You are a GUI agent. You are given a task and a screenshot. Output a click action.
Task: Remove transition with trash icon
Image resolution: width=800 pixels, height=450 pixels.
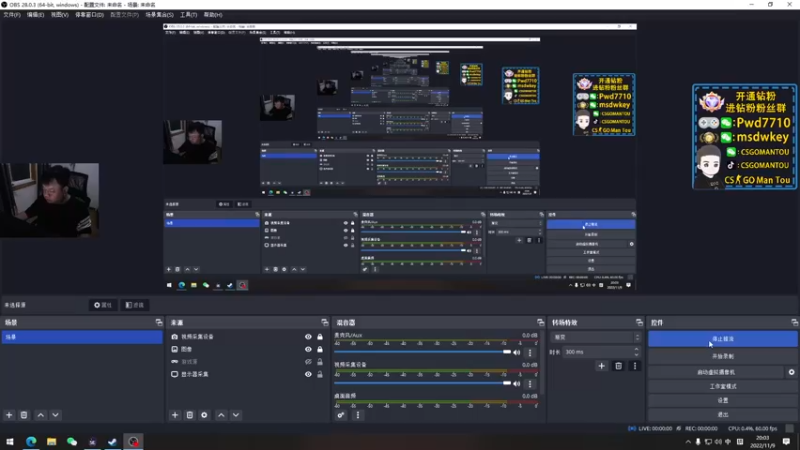(618, 366)
